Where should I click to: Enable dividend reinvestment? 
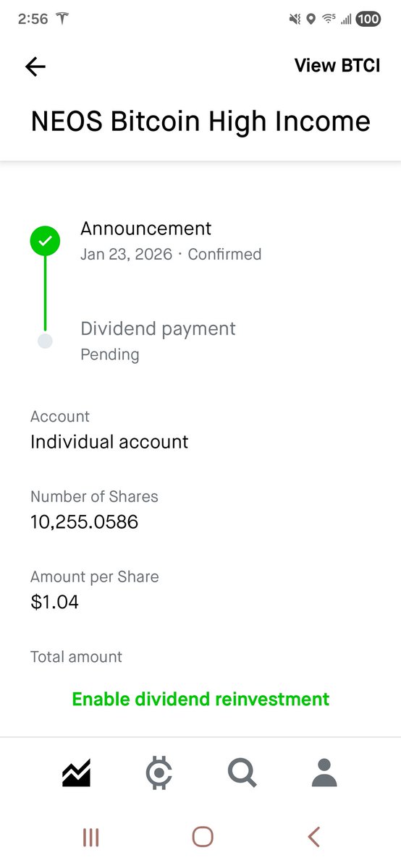(x=200, y=699)
